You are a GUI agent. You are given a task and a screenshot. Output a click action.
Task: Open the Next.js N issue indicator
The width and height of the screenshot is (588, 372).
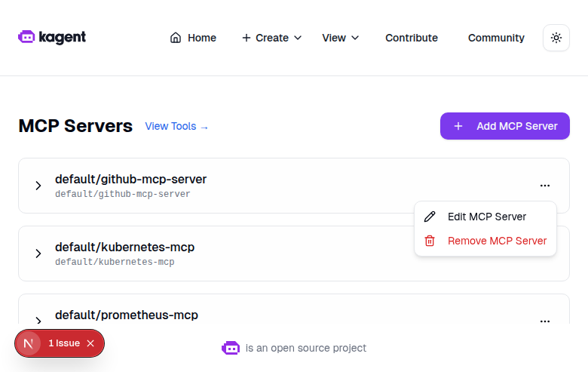coord(29,343)
